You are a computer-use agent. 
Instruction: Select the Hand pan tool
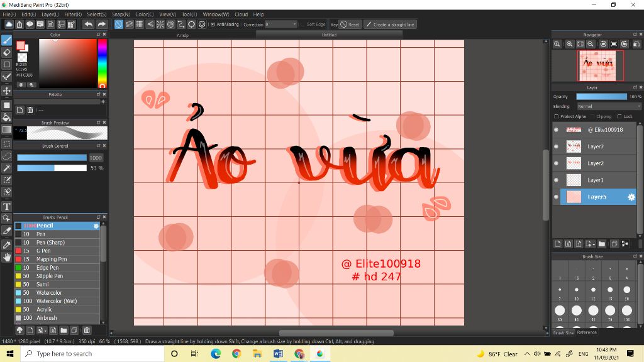click(6, 257)
